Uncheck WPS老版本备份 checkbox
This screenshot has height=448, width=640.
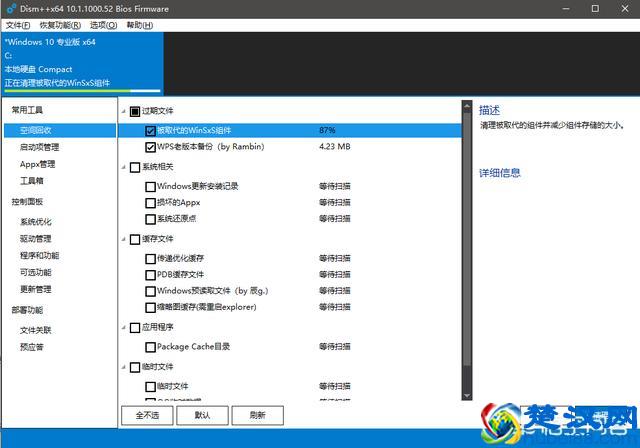150,147
